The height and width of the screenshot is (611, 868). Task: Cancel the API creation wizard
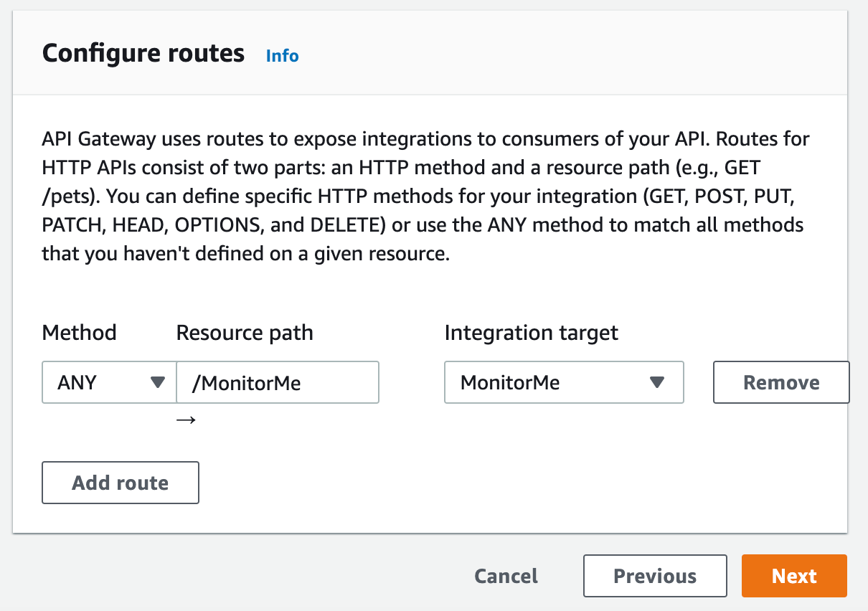tap(506, 576)
